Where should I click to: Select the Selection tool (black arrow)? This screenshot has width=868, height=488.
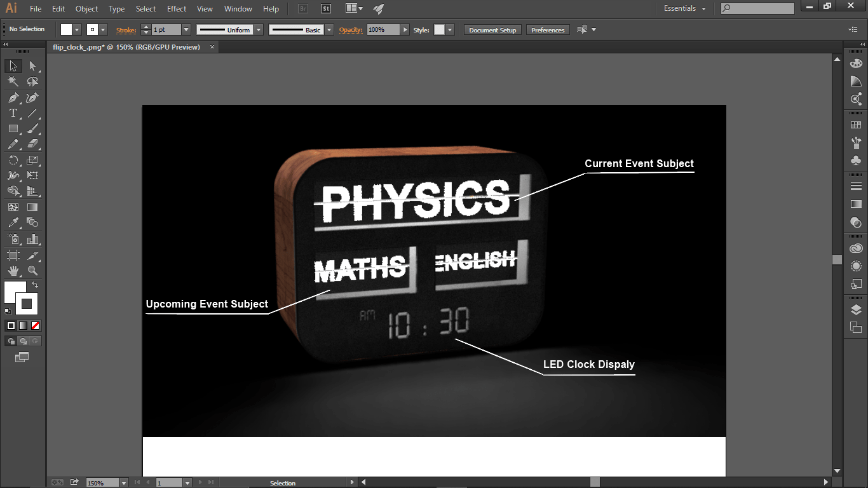[x=13, y=66]
